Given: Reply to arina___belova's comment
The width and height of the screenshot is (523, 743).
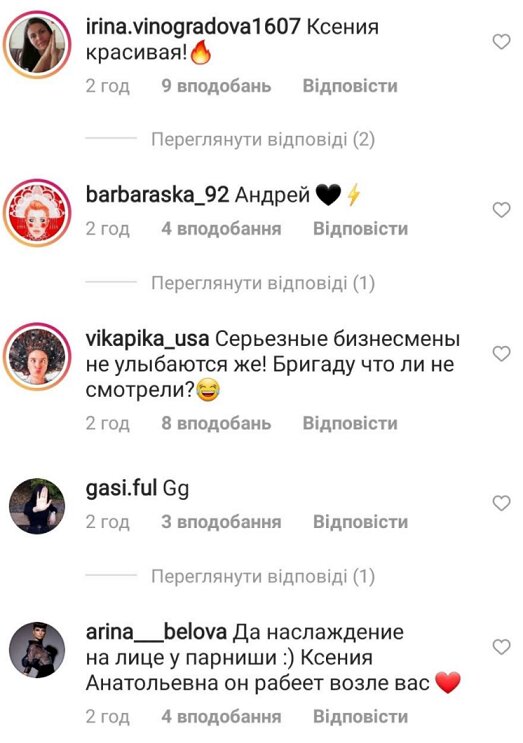Looking at the screenshot, I should click(361, 716).
